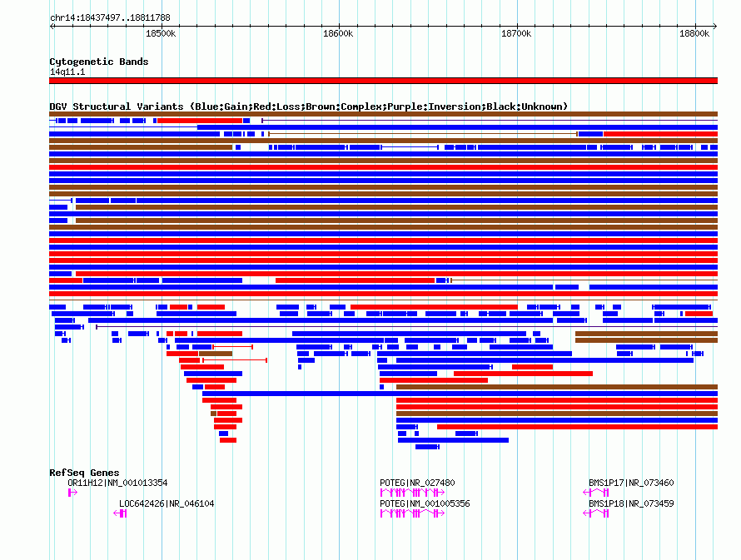Screen dimensions: 741x560
Task: Click the OR11H12 gene arrow glyph
Action: [x=72, y=493]
